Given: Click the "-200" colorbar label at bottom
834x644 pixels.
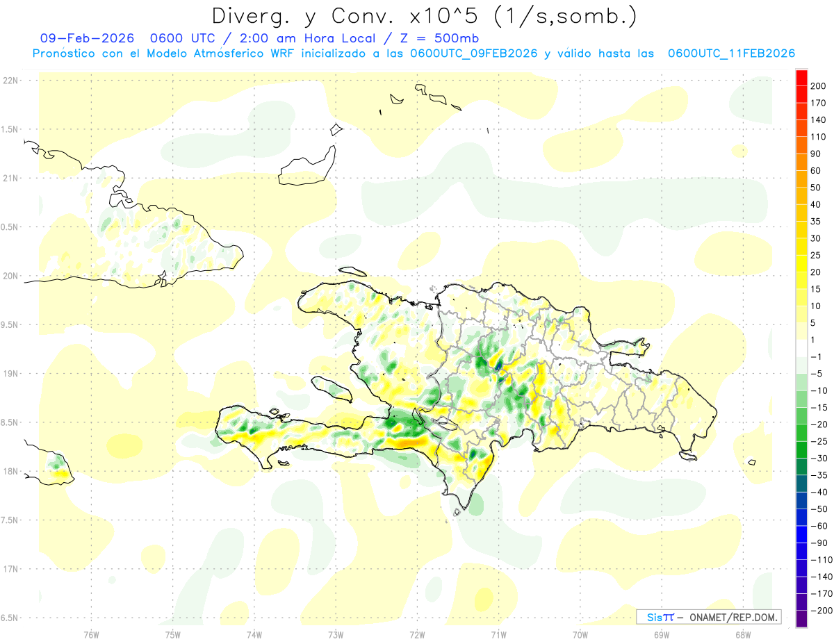Looking at the screenshot, I should pos(821,611).
